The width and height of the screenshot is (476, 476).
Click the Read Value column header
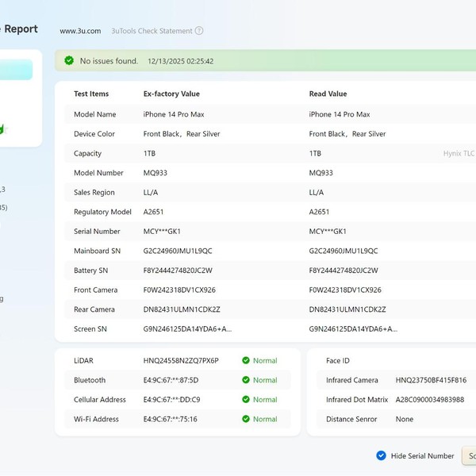(x=328, y=94)
